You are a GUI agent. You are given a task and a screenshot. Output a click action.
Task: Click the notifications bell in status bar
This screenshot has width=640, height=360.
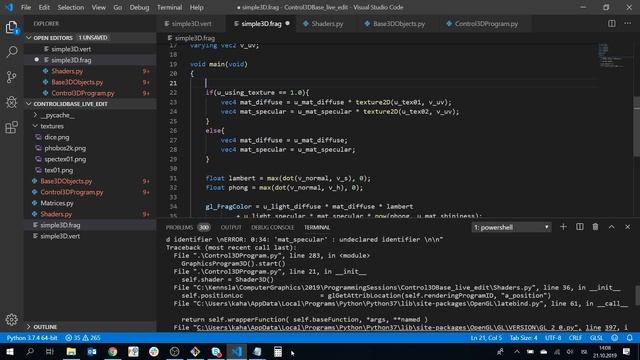coord(629,338)
